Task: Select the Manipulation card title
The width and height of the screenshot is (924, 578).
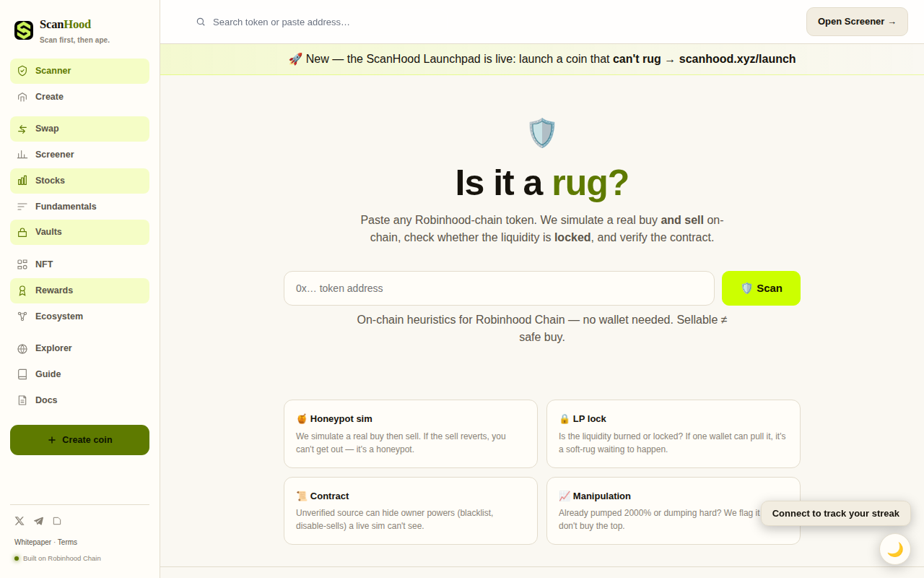Action: coord(595,496)
